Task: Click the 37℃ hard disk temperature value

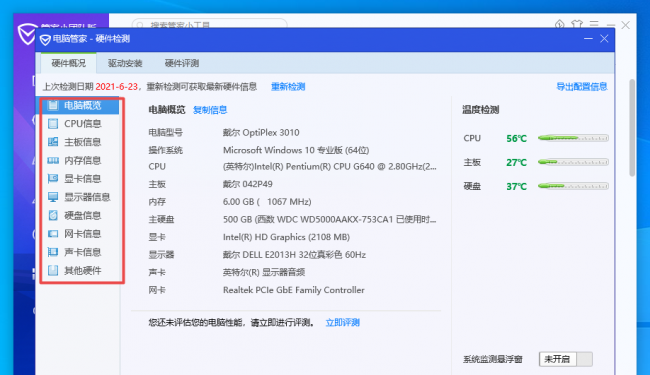Action: [x=517, y=186]
